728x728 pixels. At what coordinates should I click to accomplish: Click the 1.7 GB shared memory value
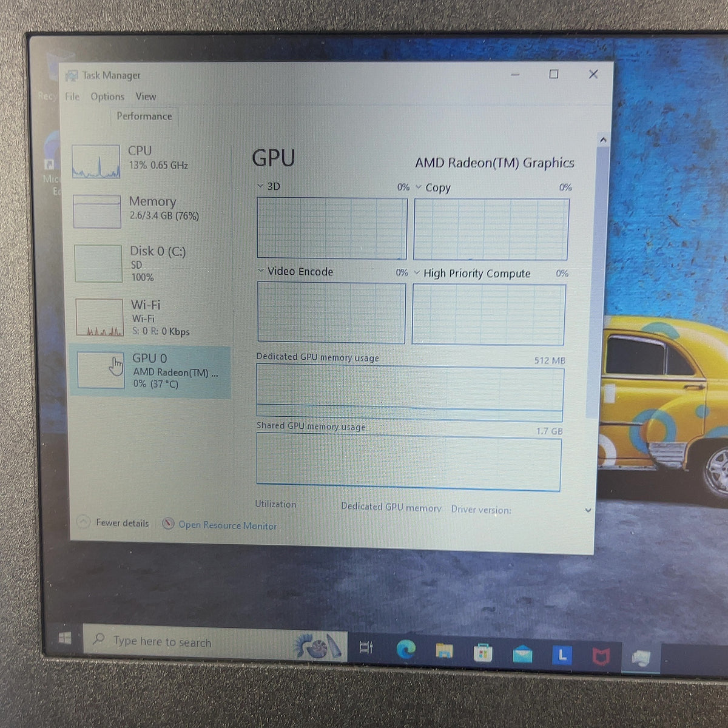(x=549, y=431)
